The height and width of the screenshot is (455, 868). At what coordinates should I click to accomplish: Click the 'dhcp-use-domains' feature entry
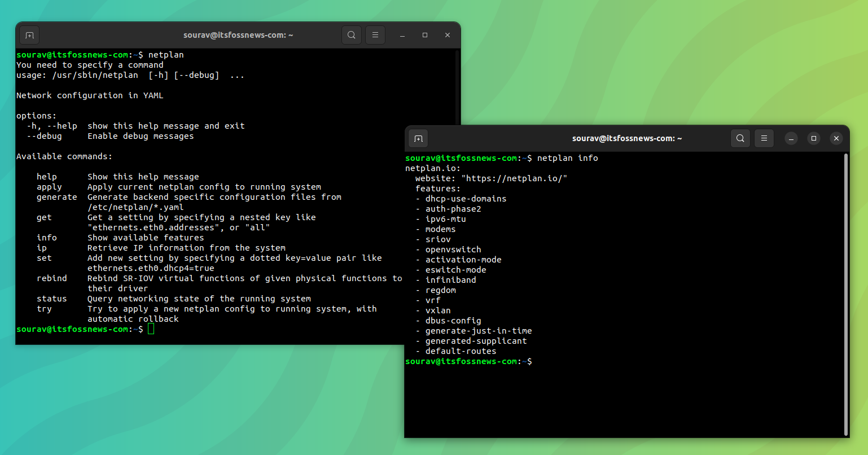click(465, 198)
